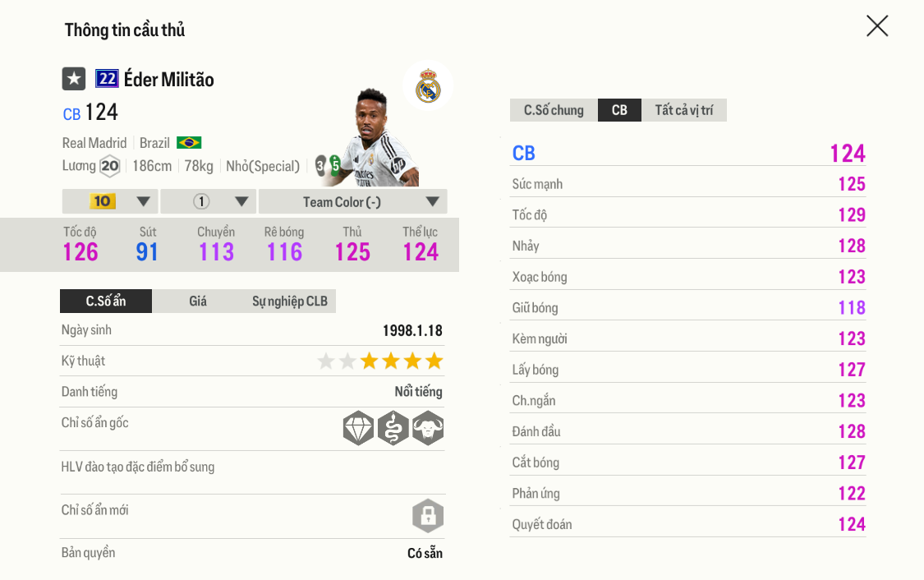Select the Tất cả vị trí tab
The image size is (924, 580).
(684, 109)
